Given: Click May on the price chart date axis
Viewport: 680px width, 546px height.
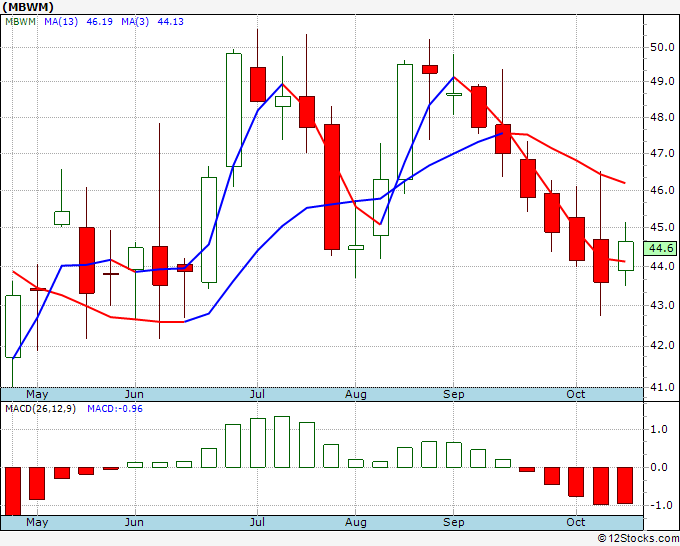Looking at the screenshot, I should click(x=37, y=394).
